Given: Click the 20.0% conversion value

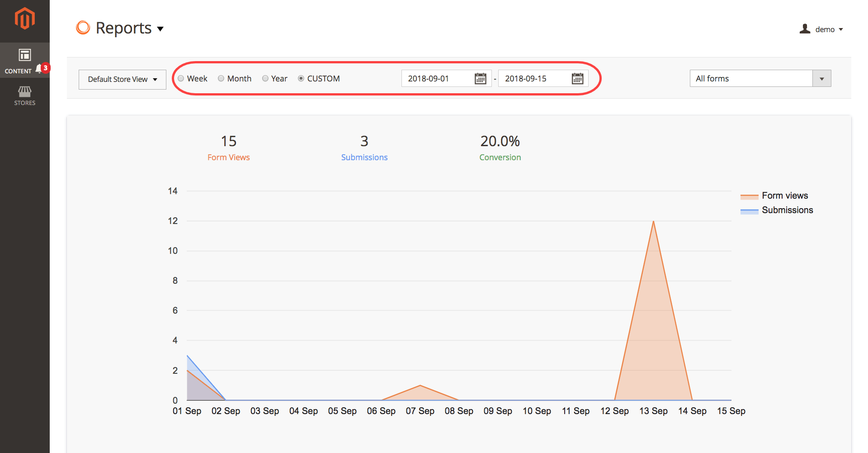Looking at the screenshot, I should click(x=500, y=141).
